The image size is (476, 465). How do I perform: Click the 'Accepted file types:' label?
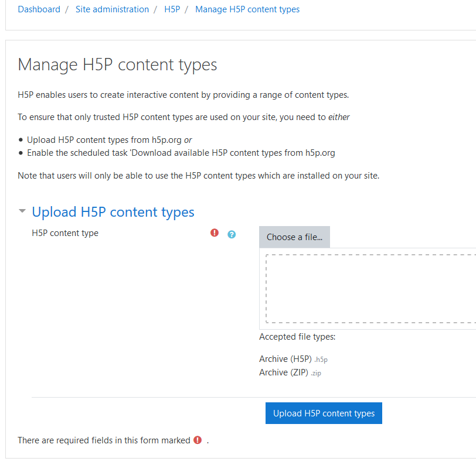click(297, 337)
